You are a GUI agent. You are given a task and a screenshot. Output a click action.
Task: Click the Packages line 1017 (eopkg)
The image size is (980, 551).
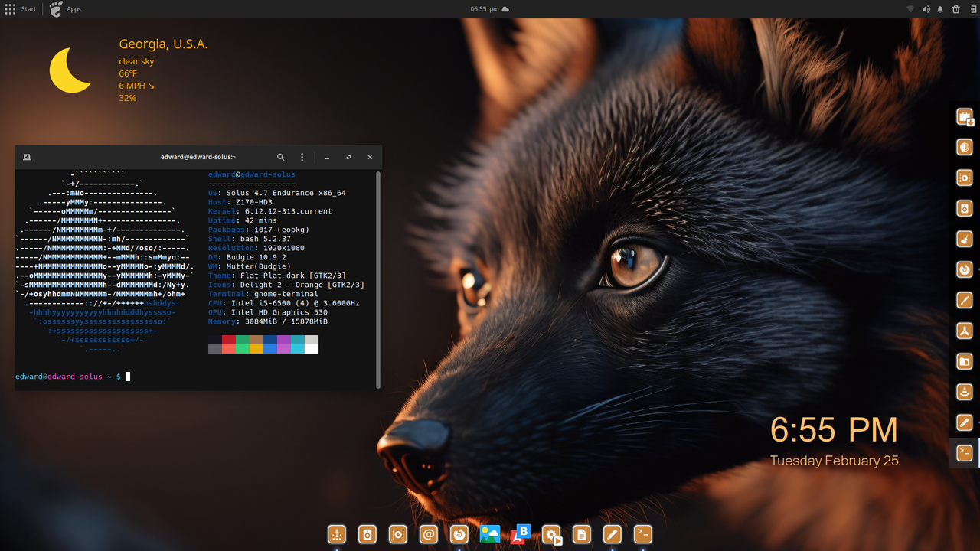260,230
